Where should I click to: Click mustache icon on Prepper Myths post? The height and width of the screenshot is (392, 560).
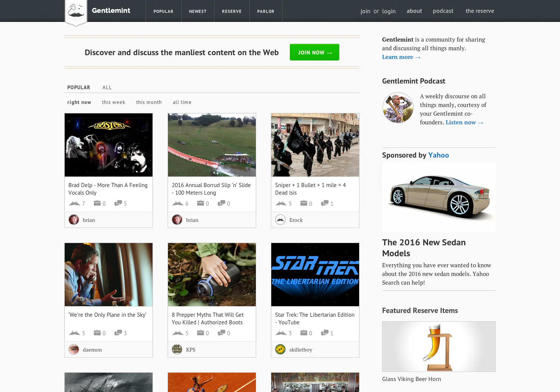[x=177, y=333]
